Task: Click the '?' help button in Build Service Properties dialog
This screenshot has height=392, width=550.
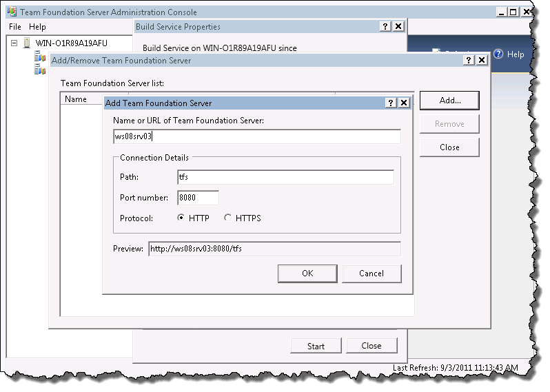Action: tap(385, 26)
